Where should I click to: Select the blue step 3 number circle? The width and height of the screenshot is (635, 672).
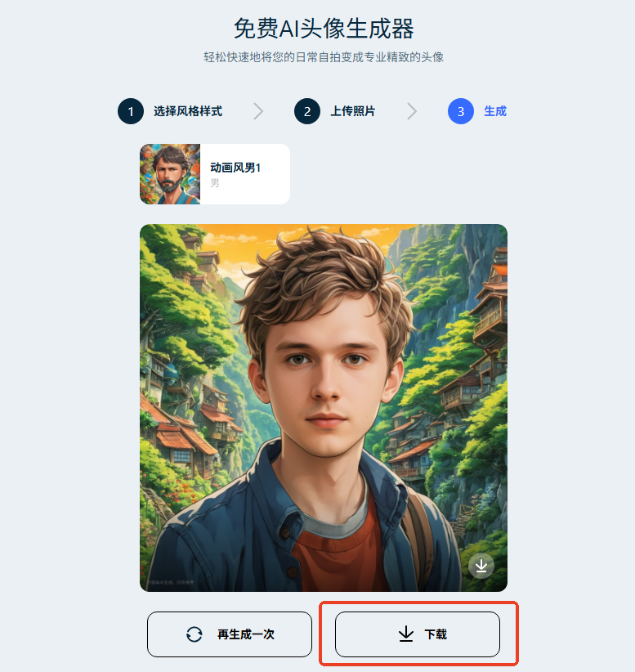click(x=461, y=111)
